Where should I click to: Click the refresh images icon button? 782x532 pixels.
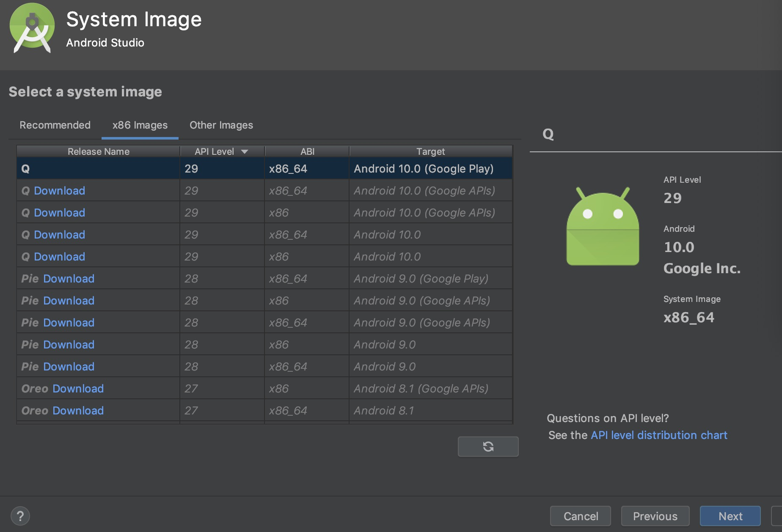[488, 447]
